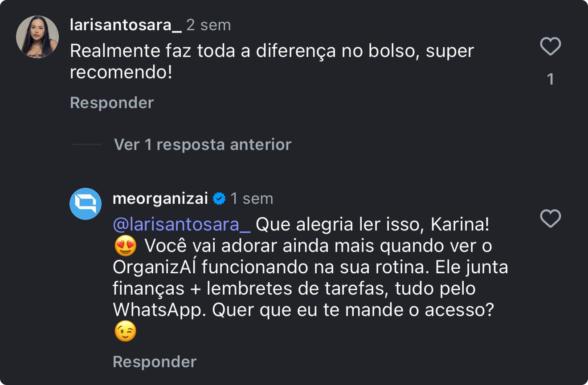Open the meorganizai profile logo avatar
This screenshot has height=385, width=588.
tap(86, 204)
